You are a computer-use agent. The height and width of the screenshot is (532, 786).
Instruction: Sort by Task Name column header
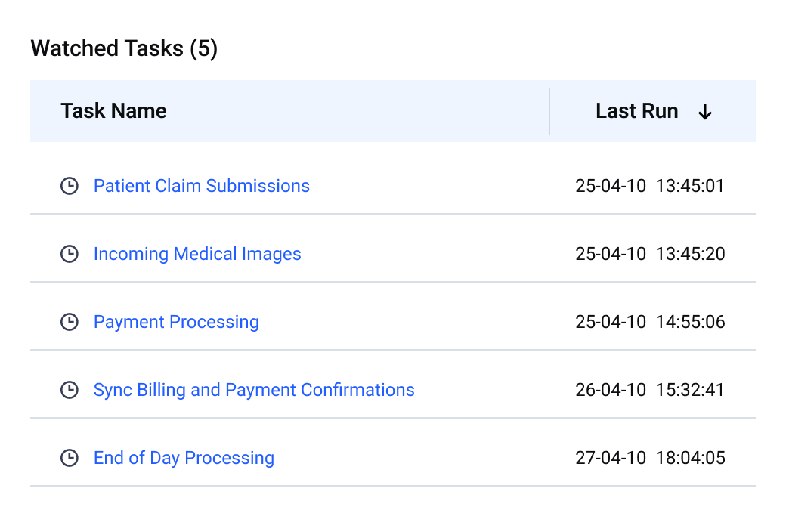(x=113, y=111)
